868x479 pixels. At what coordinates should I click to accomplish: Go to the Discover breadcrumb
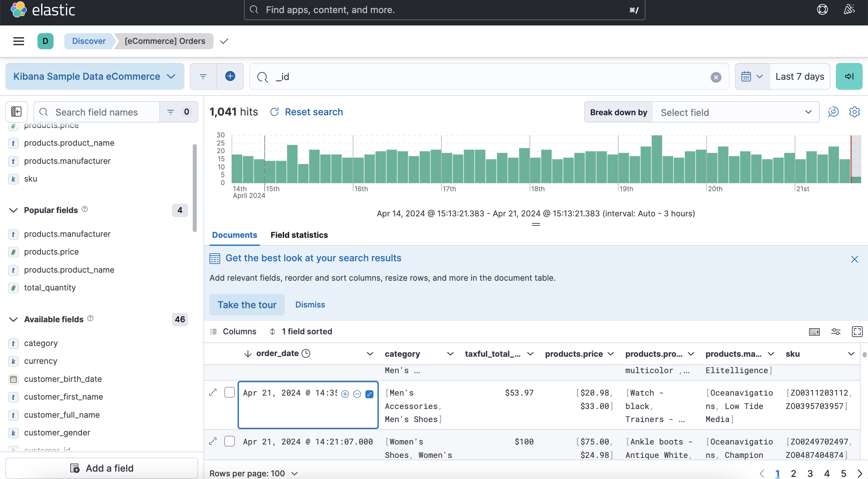pos(89,41)
